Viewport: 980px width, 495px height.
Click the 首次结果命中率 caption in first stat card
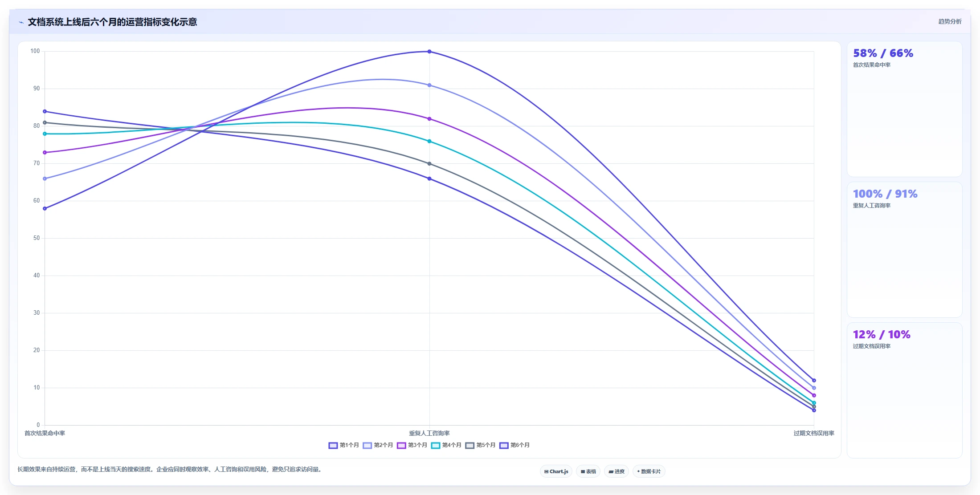pyautogui.click(x=872, y=65)
